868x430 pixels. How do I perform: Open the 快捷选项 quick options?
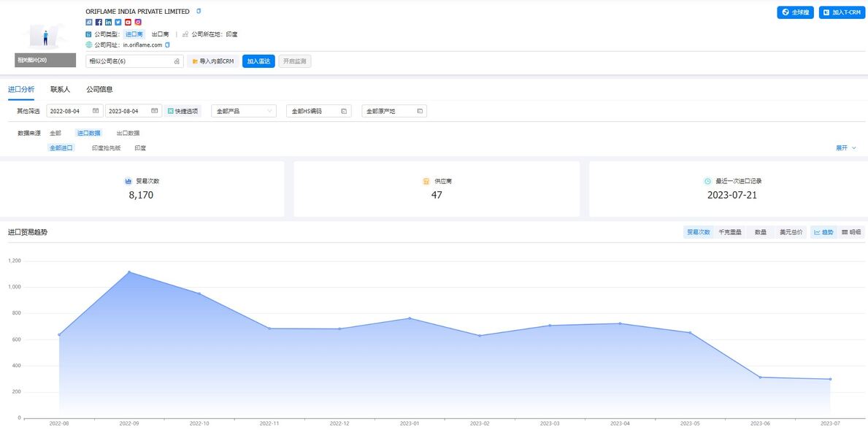(x=183, y=111)
